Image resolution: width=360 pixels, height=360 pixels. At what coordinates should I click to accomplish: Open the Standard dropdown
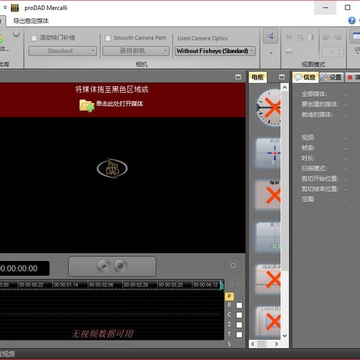pyautogui.click(x=63, y=51)
